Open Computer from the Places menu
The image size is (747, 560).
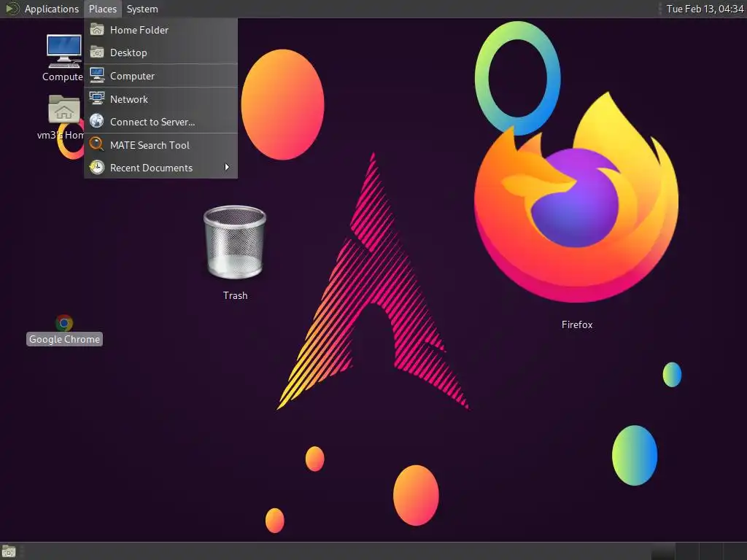161,76
